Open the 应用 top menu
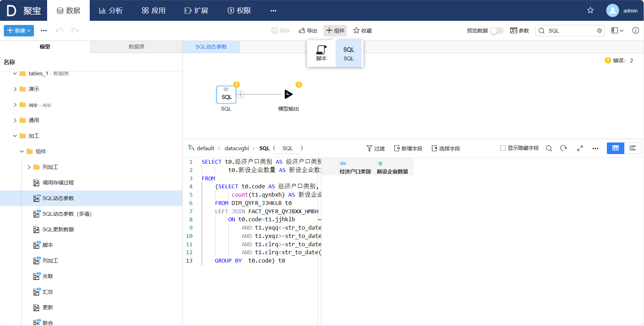This screenshot has width=644, height=326. (153, 10)
